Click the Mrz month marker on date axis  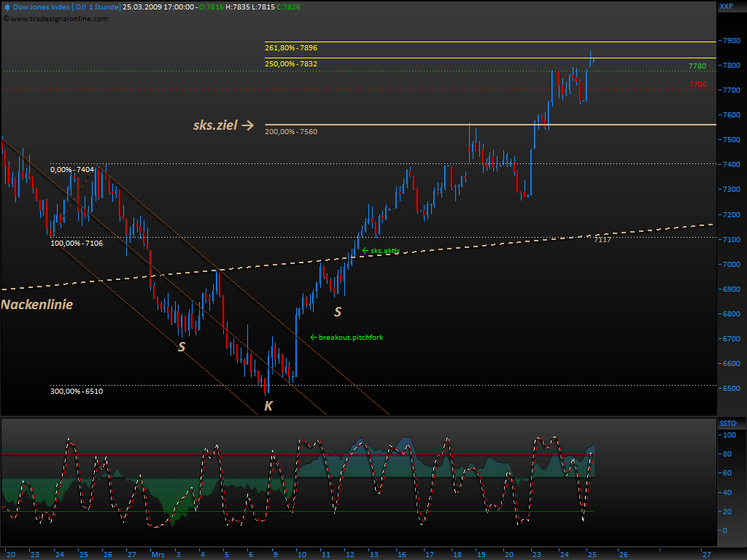point(158,554)
